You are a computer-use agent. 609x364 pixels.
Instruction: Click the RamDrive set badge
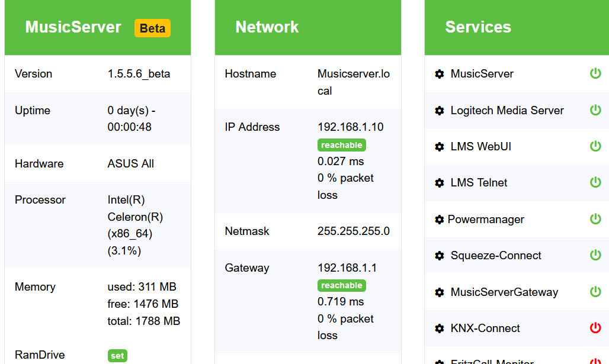pos(117,356)
